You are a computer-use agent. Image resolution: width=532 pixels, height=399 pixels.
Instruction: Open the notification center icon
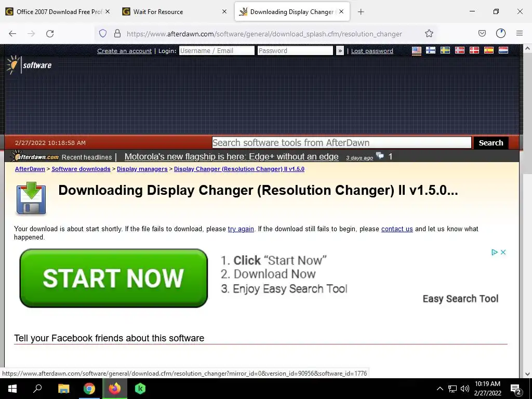(x=516, y=389)
